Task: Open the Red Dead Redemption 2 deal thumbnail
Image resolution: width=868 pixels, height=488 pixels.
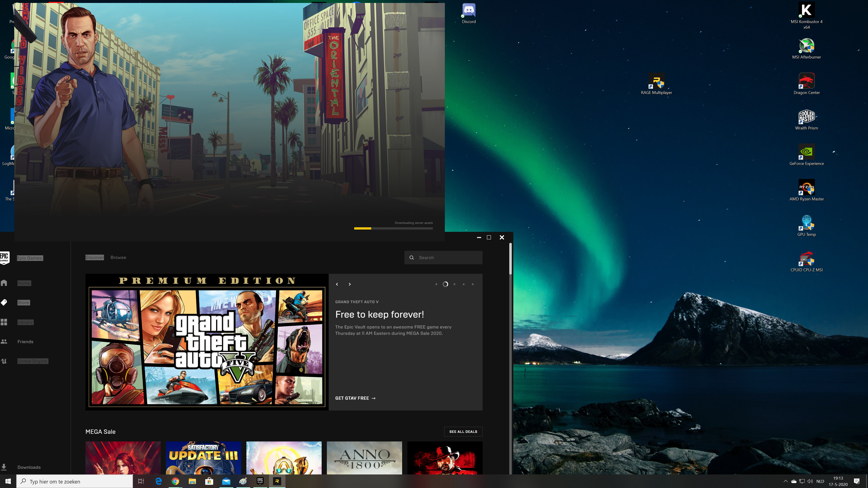Action: (445, 458)
